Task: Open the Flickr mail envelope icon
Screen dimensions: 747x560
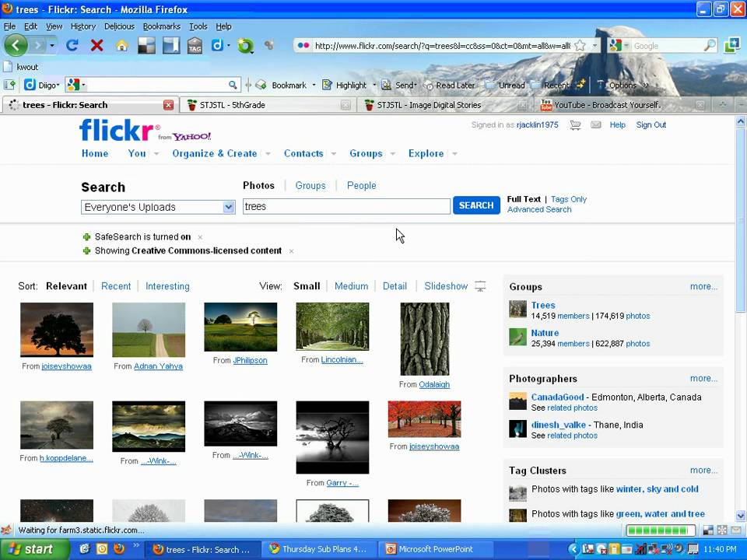Action: [595, 124]
